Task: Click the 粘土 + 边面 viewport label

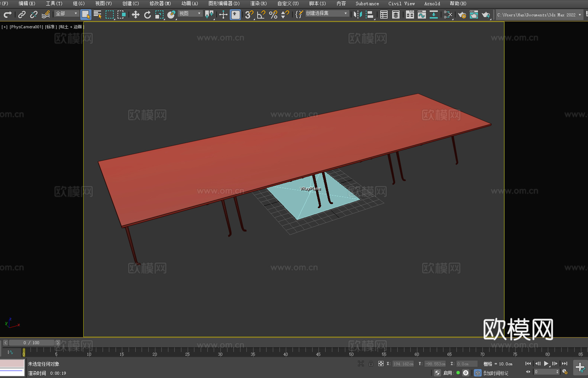Action: pos(71,27)
